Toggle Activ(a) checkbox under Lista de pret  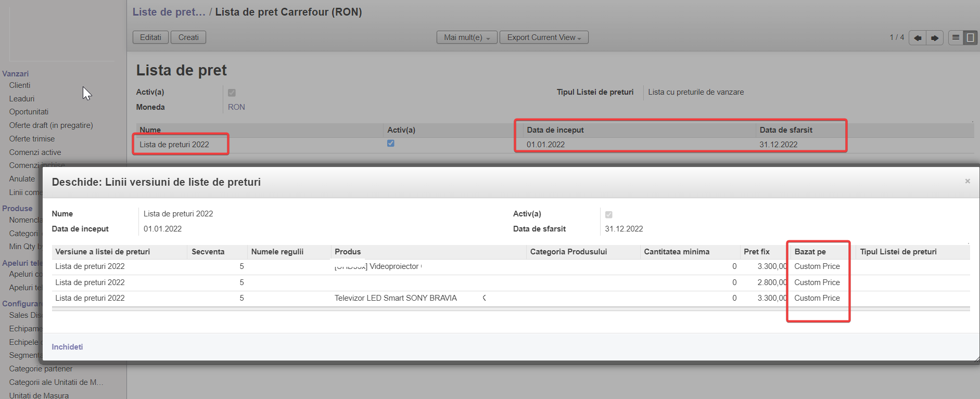[232, 93]
